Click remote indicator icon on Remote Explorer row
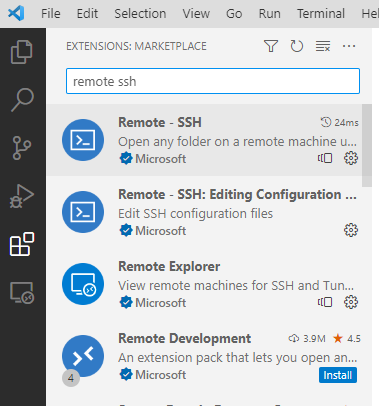 [325, 302]
